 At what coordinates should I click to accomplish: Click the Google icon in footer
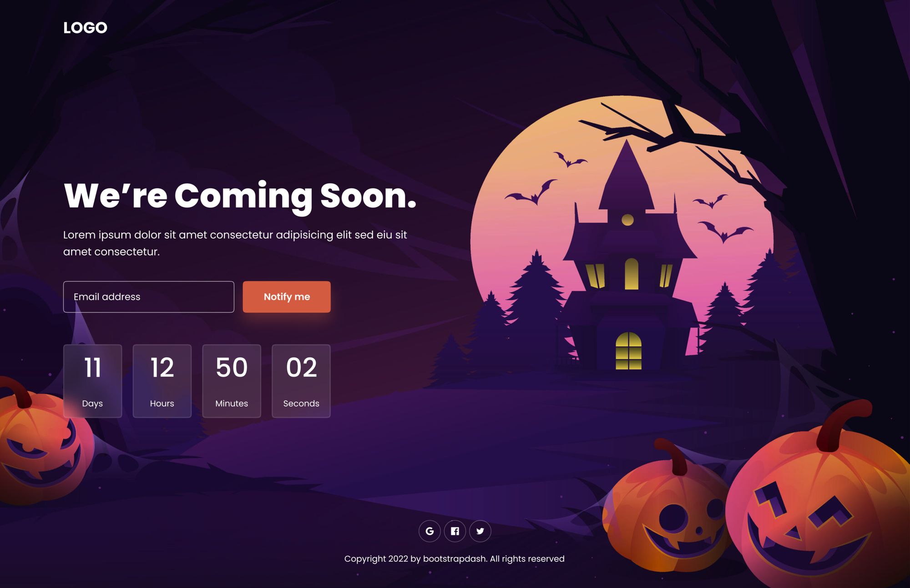point(429,530)
